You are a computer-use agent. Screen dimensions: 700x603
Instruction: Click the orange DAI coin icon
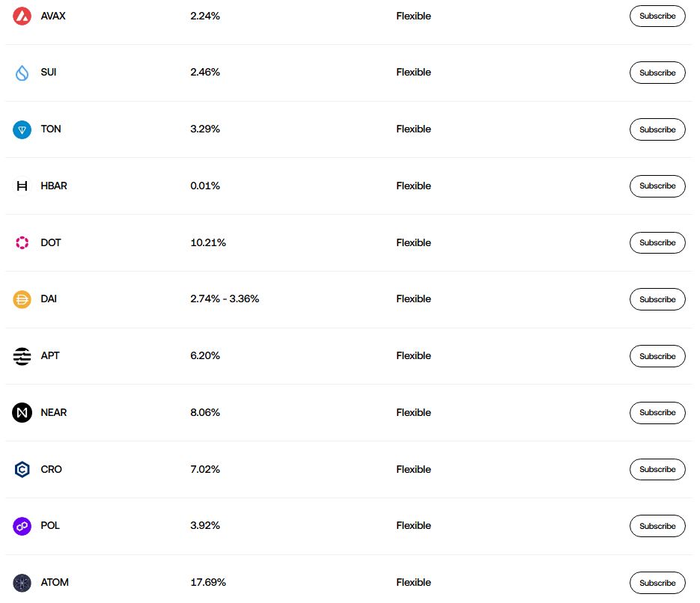pos(22,299)
